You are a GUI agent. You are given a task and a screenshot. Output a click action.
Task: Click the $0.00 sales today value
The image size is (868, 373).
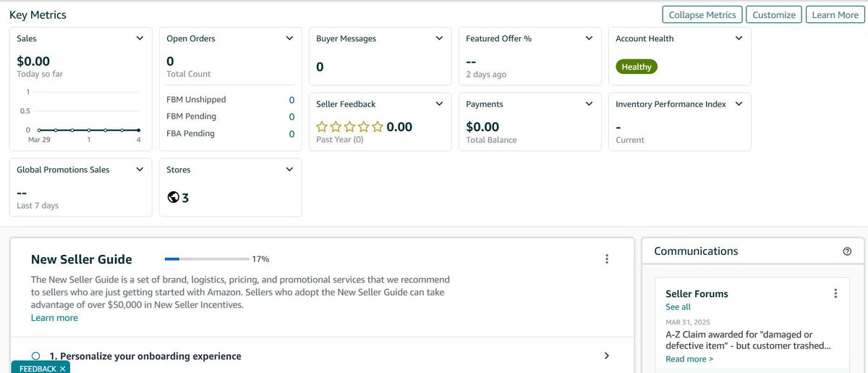pos(33,62)
